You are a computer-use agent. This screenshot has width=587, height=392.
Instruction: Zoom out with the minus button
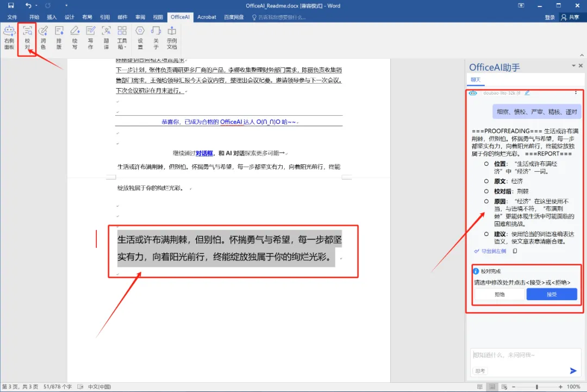coord(514,387)
